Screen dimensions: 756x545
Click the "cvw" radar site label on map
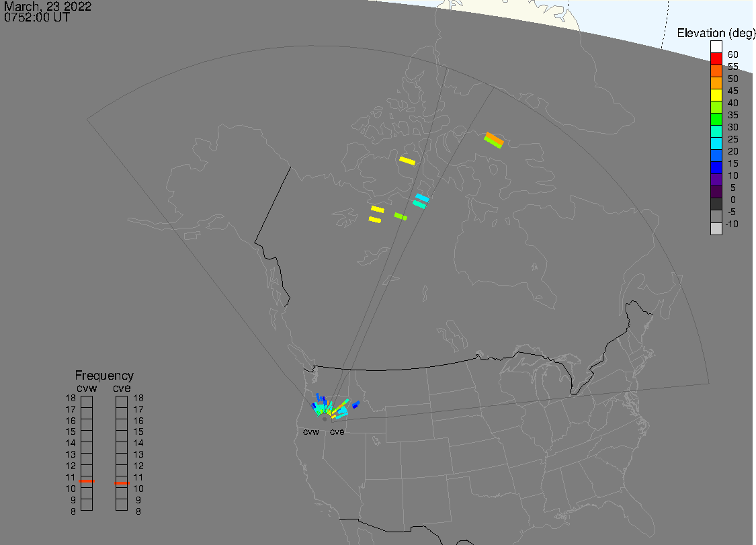[x=311, y=431]
